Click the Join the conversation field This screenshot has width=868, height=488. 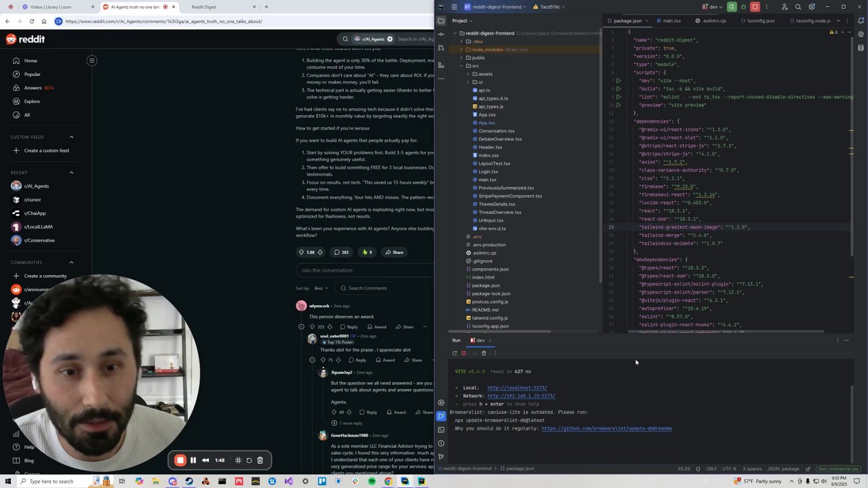[x=365, y=270]
